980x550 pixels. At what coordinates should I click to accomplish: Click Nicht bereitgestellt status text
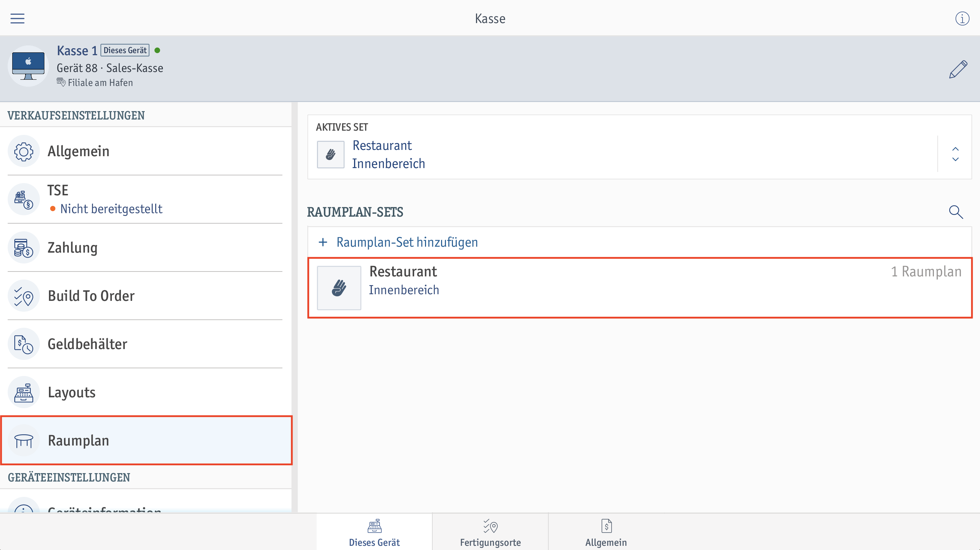[x=111, y=209]
